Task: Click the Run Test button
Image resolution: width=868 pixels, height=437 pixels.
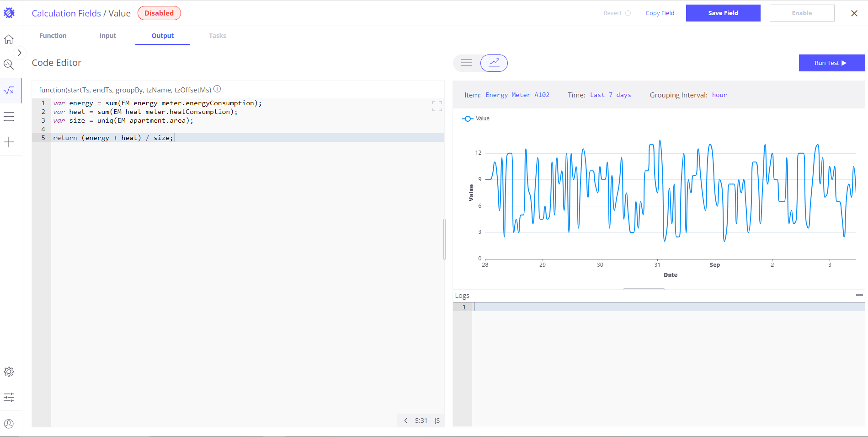Action: pyautogui.click(x=831, y=63)
